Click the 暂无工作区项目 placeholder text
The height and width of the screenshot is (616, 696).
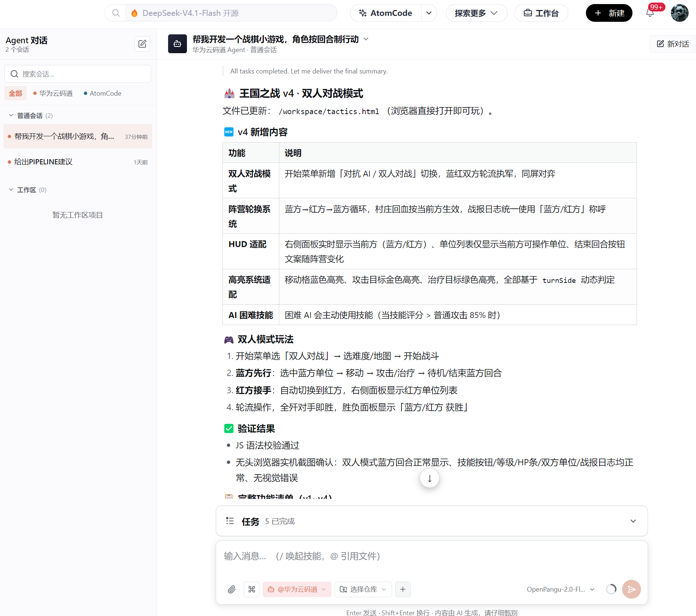(78, 215)
